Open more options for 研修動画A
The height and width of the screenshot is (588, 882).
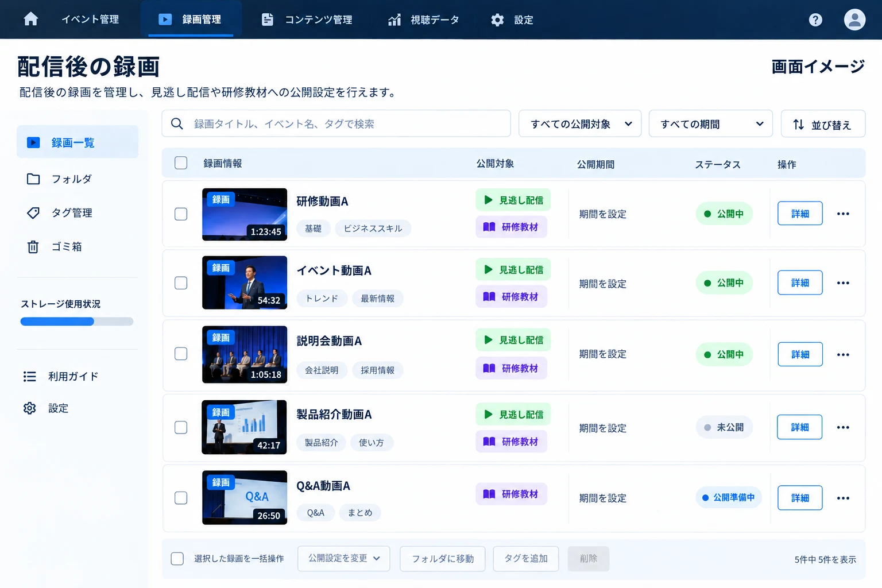coord(843,214)
